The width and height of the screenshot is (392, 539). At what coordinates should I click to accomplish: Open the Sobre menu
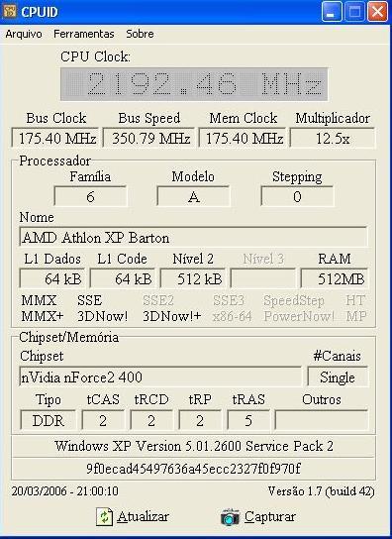[x=140, y=34]
